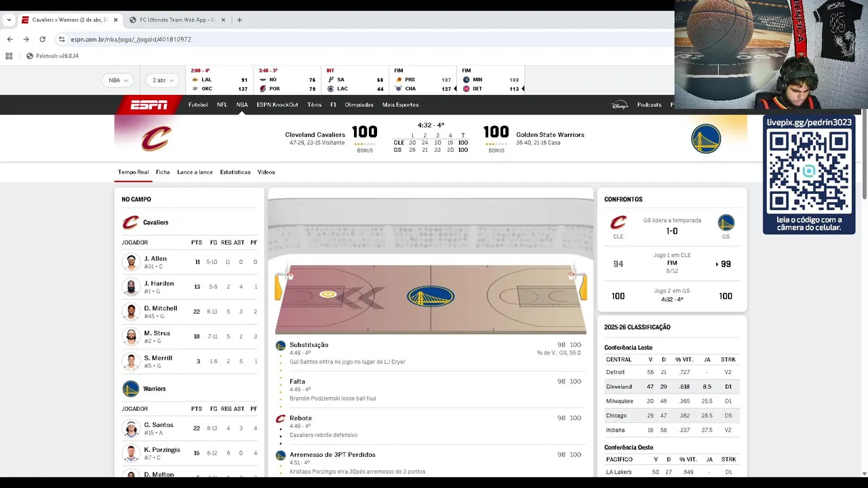The width and height of the screenshot is (868, 488).
Task: Click Warriors icon beside Substituição play
Action: 281,346
